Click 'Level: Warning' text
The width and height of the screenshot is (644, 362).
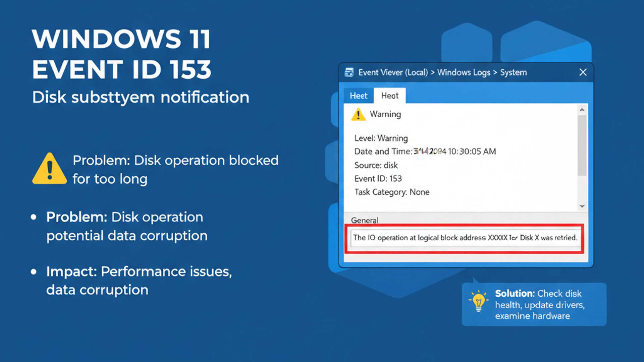(381, 138)
